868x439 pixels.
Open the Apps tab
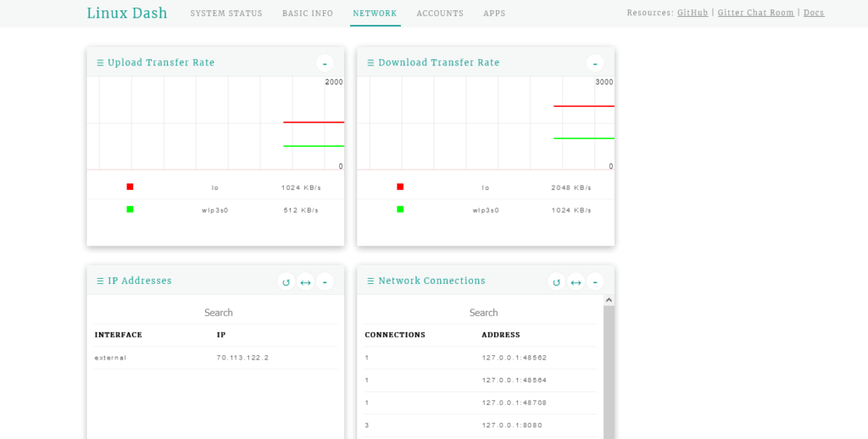[494, 14]
